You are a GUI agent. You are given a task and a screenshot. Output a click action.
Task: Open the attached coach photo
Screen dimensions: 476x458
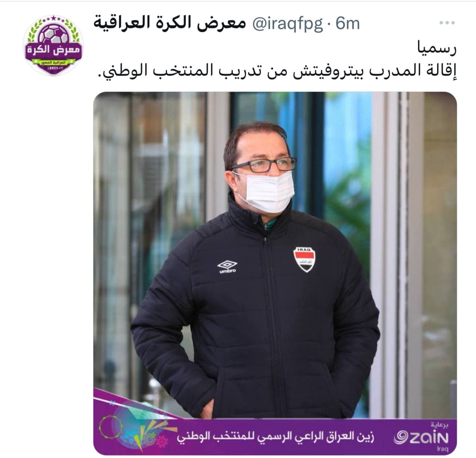[x=275, y=273]
